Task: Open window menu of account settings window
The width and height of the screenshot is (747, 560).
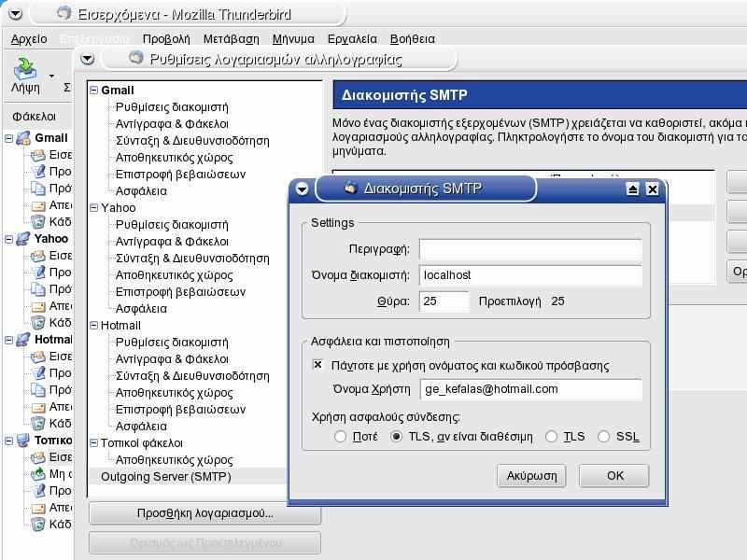Action: (88, 59)
